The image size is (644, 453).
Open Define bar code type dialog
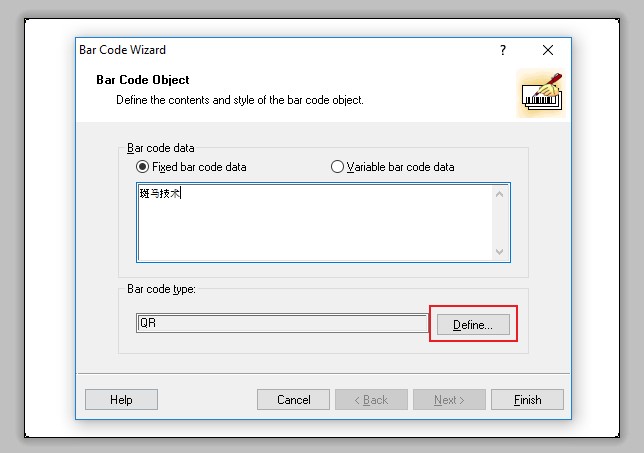click(x=473, y=324)
